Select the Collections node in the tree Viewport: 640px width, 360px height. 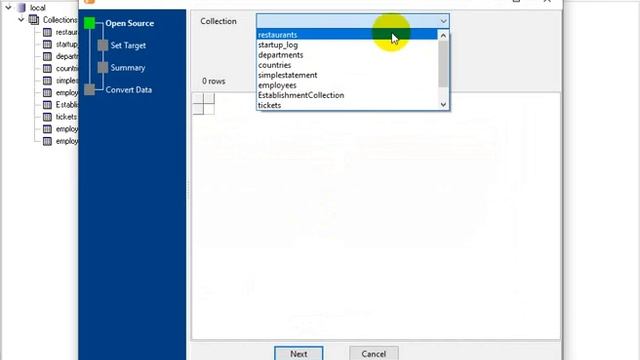pos(60,20)
